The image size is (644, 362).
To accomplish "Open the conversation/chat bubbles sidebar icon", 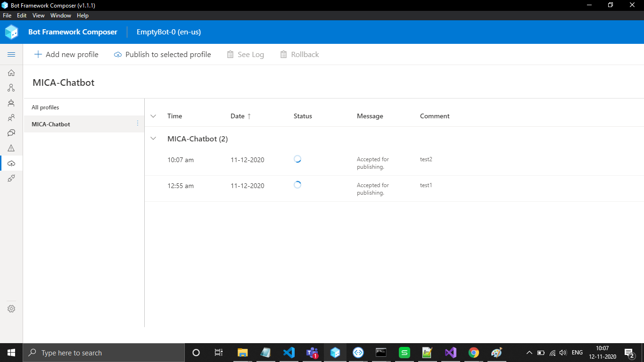I will 11,132.
